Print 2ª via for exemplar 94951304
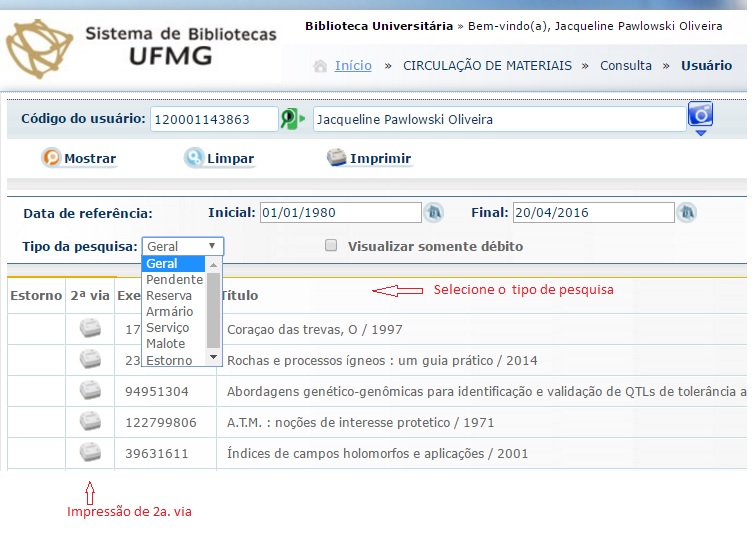 90,390
